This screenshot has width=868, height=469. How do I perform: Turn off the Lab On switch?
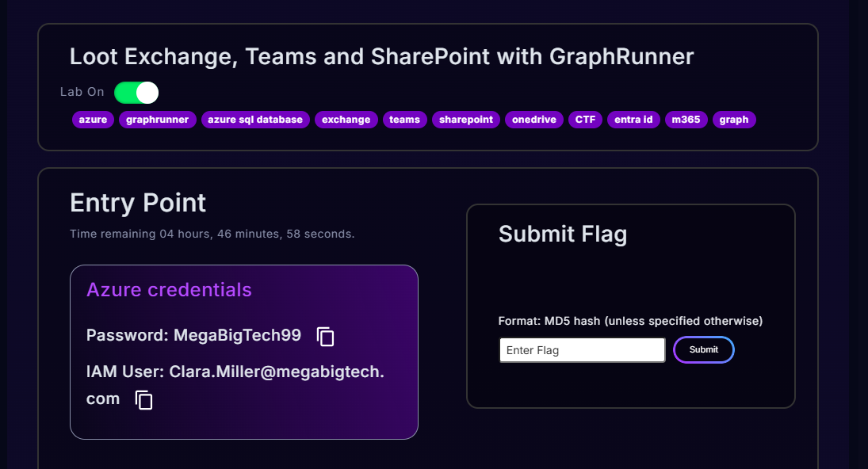[x=136, y=93]
